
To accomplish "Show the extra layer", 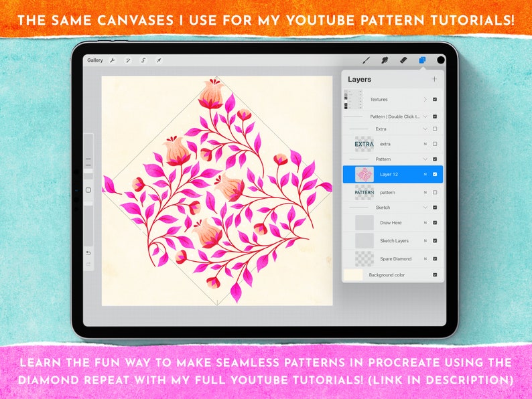I will click(x=435, y=144).
